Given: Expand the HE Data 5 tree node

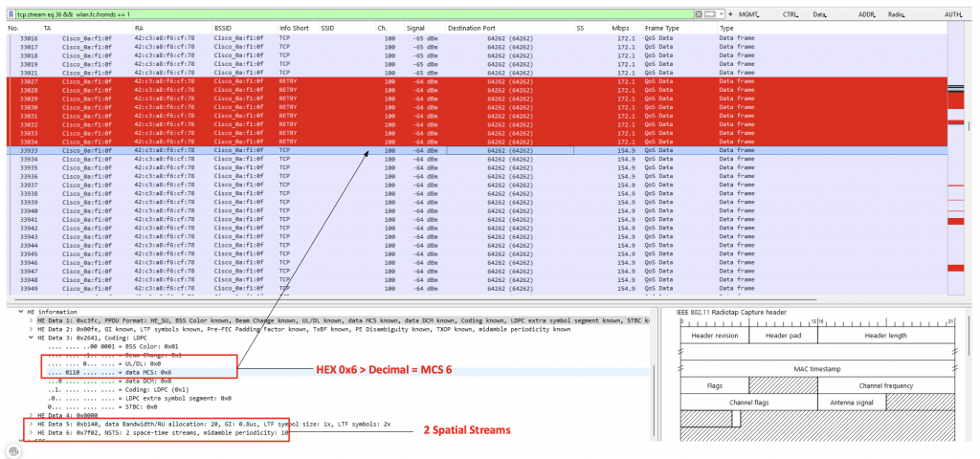Looking at the screenshot, I should click(x=32, y=422).
